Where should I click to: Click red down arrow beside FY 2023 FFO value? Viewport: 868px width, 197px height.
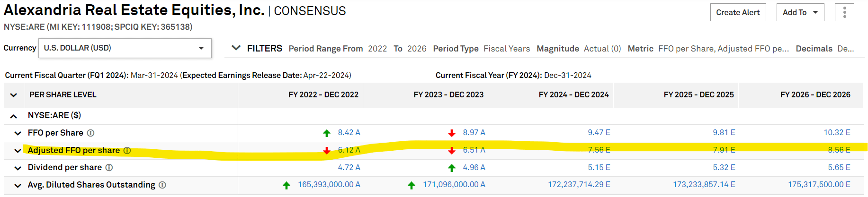[452, 133]
